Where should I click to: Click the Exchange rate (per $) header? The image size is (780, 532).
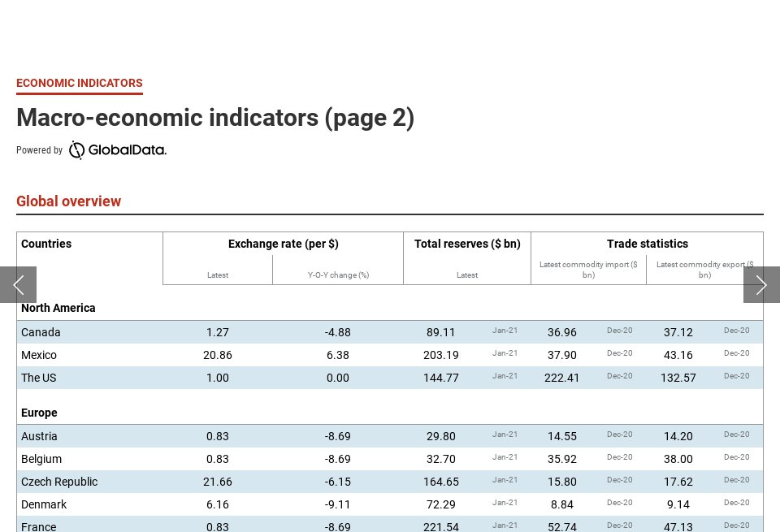click(283, 244)
